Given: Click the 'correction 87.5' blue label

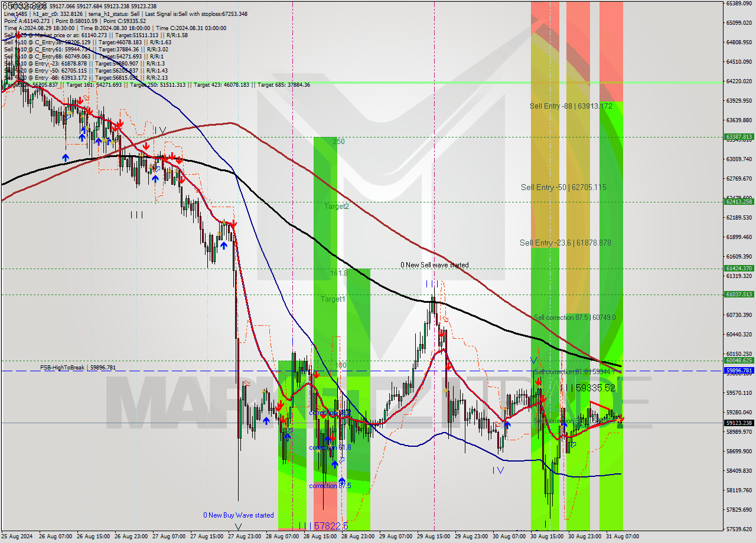Looking at the screenshot, I should point(330,486).
